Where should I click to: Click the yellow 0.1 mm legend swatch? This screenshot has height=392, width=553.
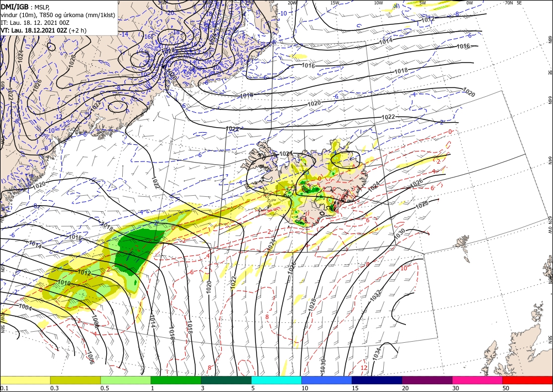pos(25,380)
